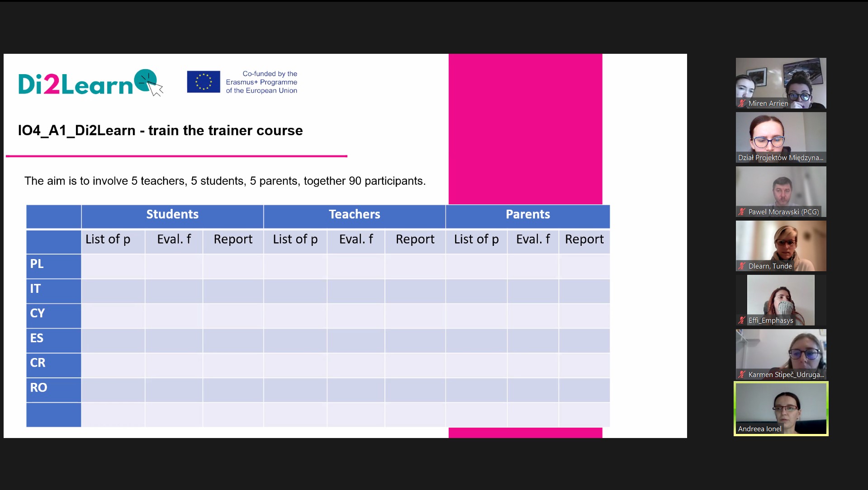Screen dimensions: 868x490
Task: Click the muted mic icon beside Miren Arrien
Action: 742,104
